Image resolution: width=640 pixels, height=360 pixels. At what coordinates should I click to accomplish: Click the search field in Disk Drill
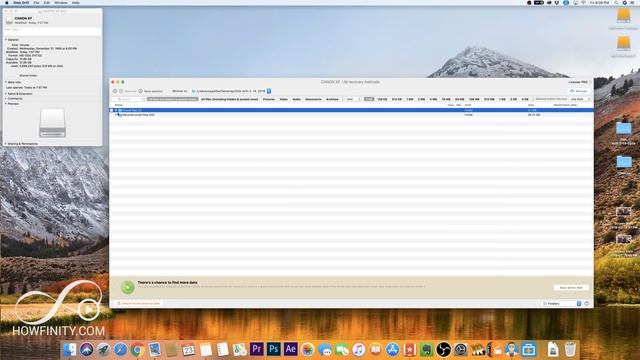[129, 99]
